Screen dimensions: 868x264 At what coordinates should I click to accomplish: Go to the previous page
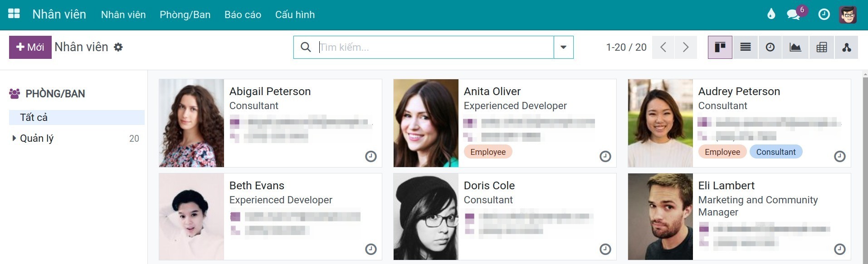pos(663,47)
